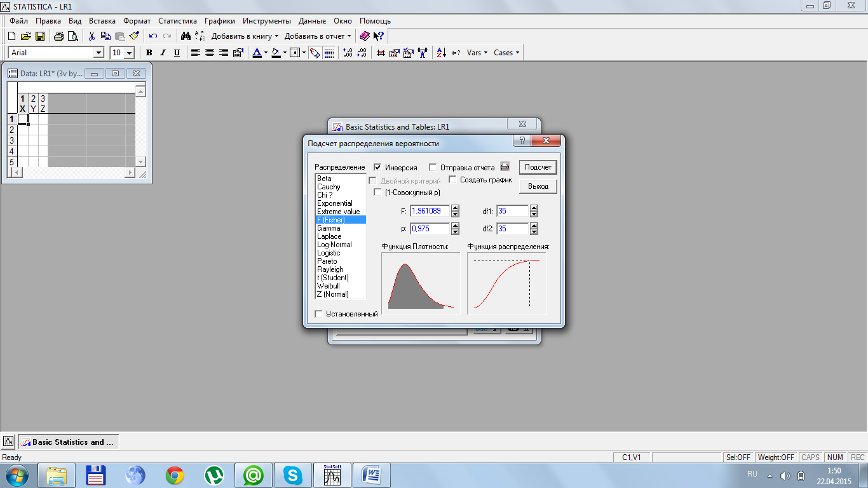Image resolution: width=868 pixels, height=488 pixels.
Task: Open a file via folder icon
Action: 25,36
